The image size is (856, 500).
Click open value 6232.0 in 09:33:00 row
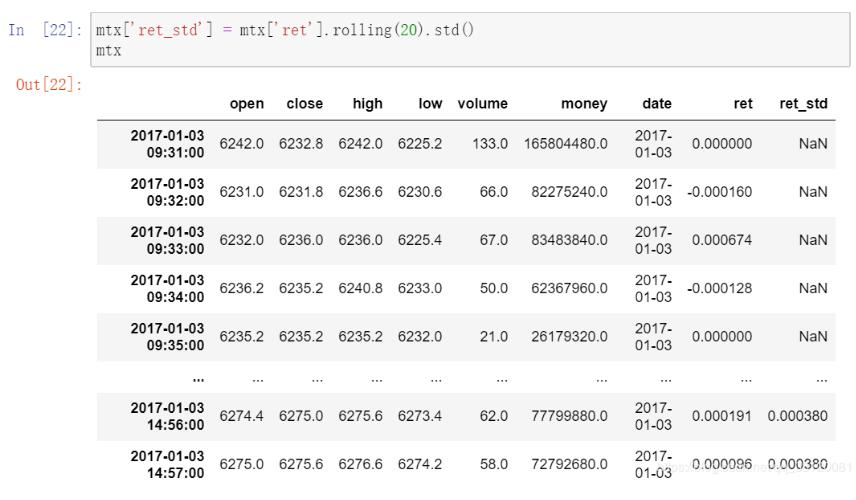coord(241,240)
